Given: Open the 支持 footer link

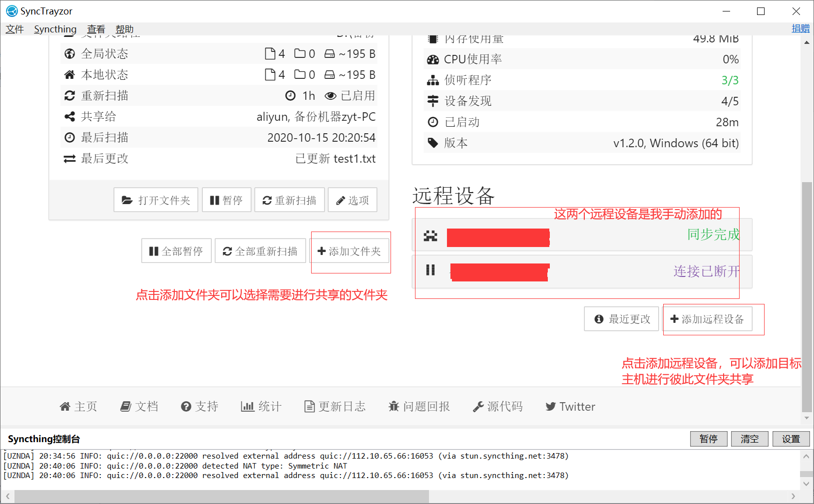Looking at the screenshot, I should pyautogui.click(x=200, y=407).
